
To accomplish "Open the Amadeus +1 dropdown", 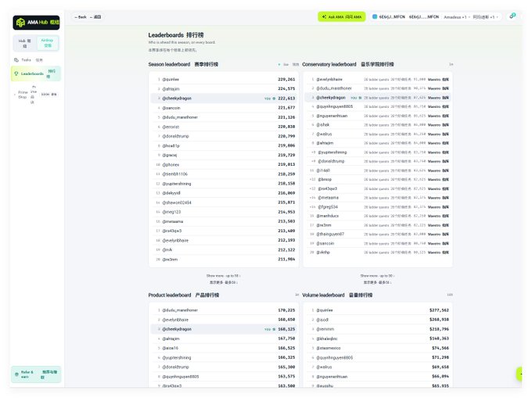I will [x=472, y=16].
